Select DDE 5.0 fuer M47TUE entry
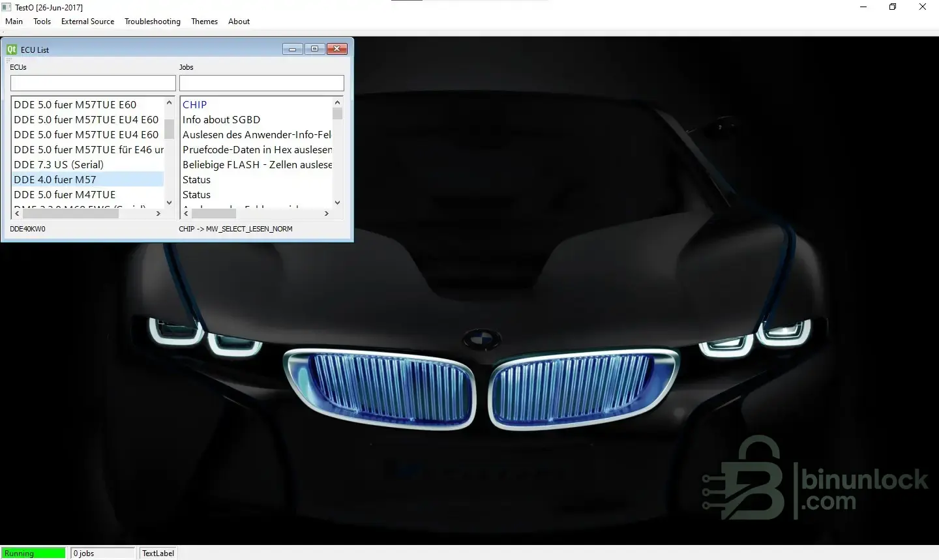 tap(65, 195)
